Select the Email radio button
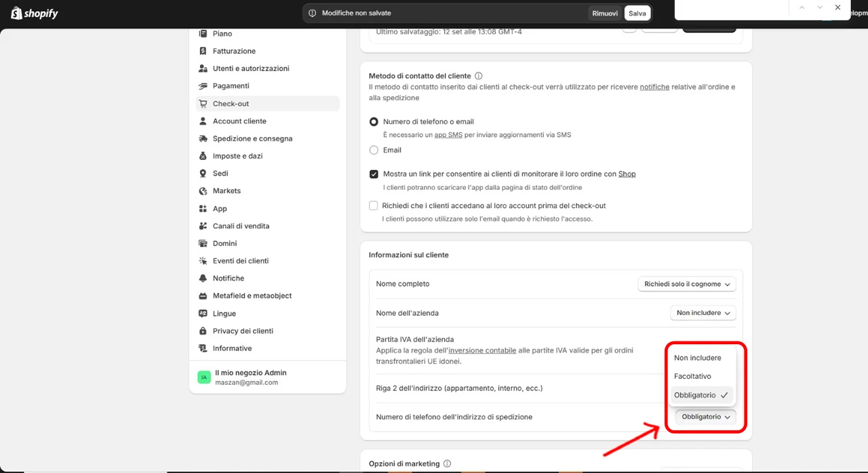This screenshot has height=473, width=868. (374, 150)
